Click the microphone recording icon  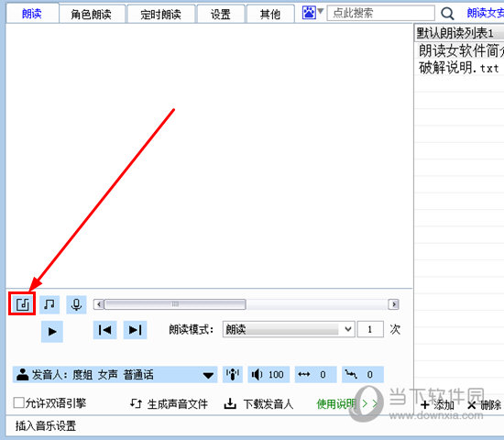pos(76,304)
